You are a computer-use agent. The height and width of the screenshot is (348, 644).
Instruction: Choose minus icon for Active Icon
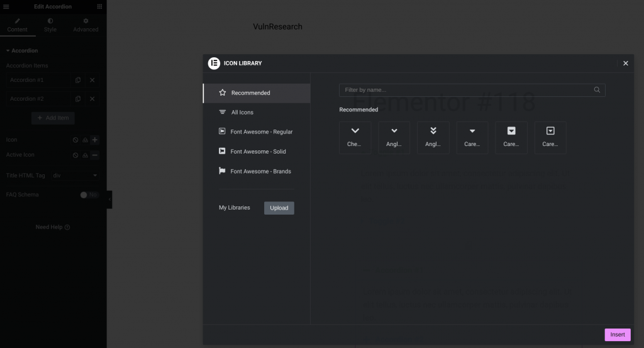click(95, 155)
